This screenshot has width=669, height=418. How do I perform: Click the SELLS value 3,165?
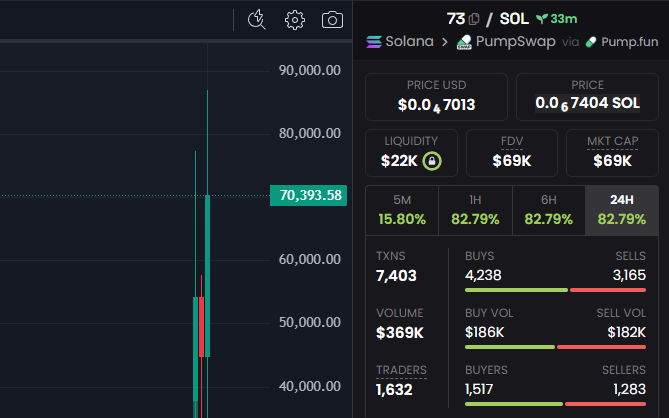[x=629, y=276]
